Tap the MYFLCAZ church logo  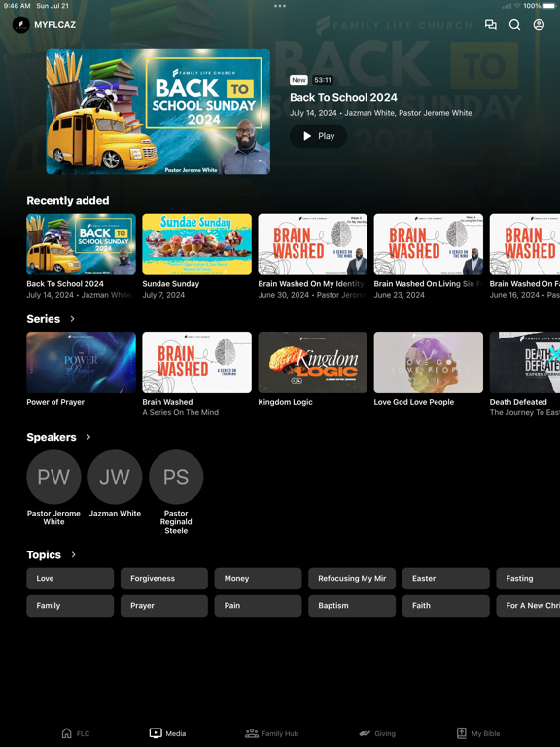pos(21,24)
